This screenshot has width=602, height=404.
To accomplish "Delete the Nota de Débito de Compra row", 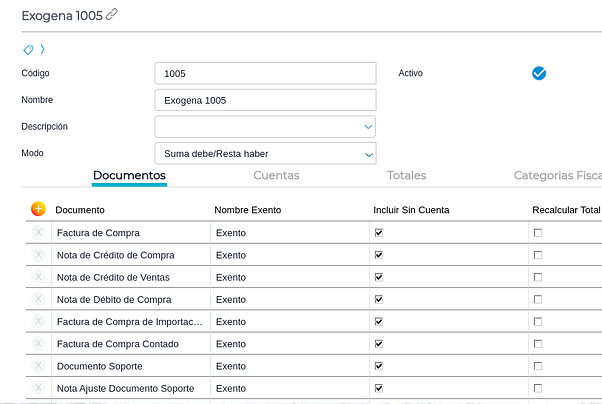I will (38, 299).
